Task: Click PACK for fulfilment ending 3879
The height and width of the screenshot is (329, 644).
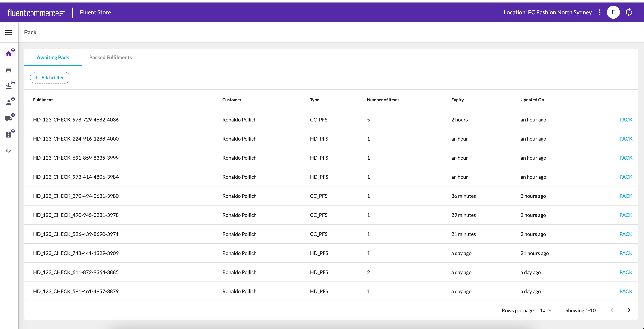Action: click(625, 292)
